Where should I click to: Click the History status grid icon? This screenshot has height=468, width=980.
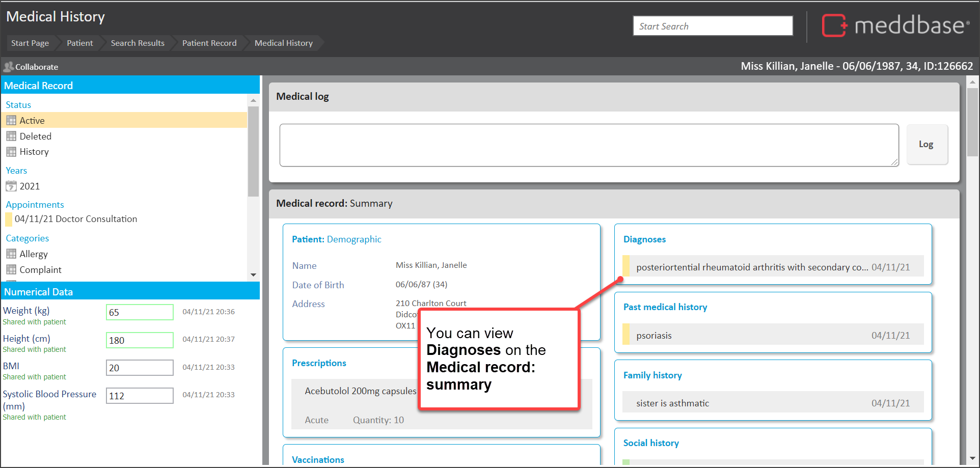tap(11, 152)
